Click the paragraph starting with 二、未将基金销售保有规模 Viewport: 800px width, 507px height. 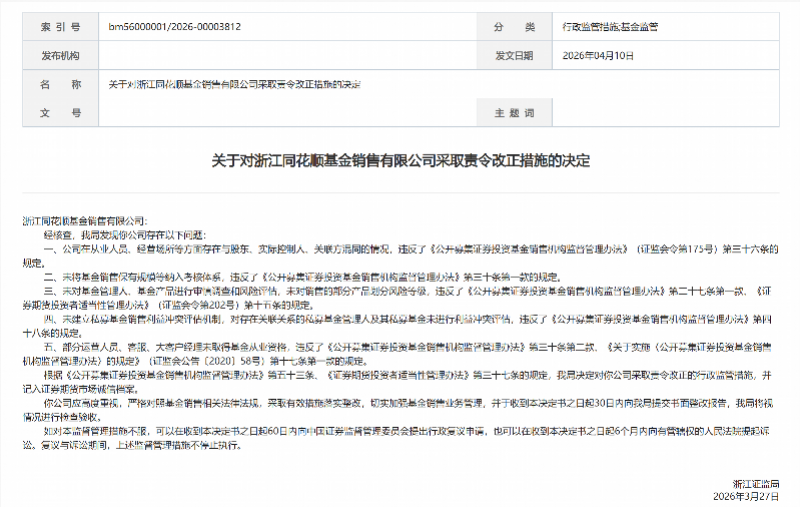coord(303,277)
